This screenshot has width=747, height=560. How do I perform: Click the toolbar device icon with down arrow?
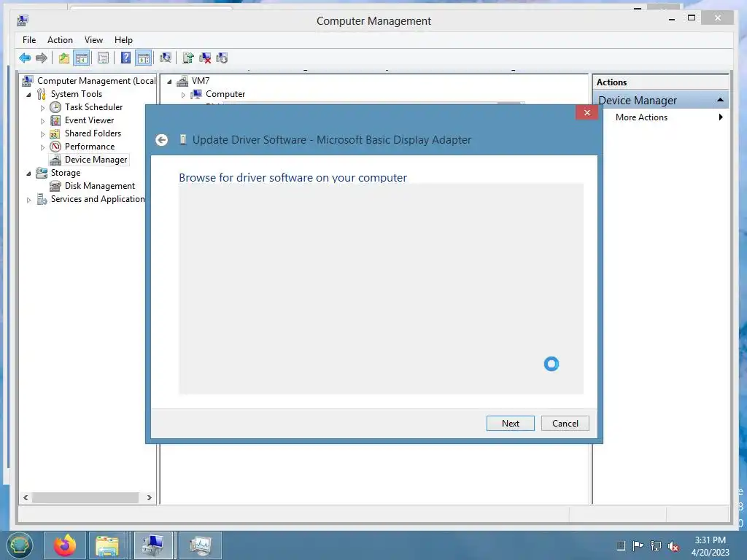pos(222,58)
